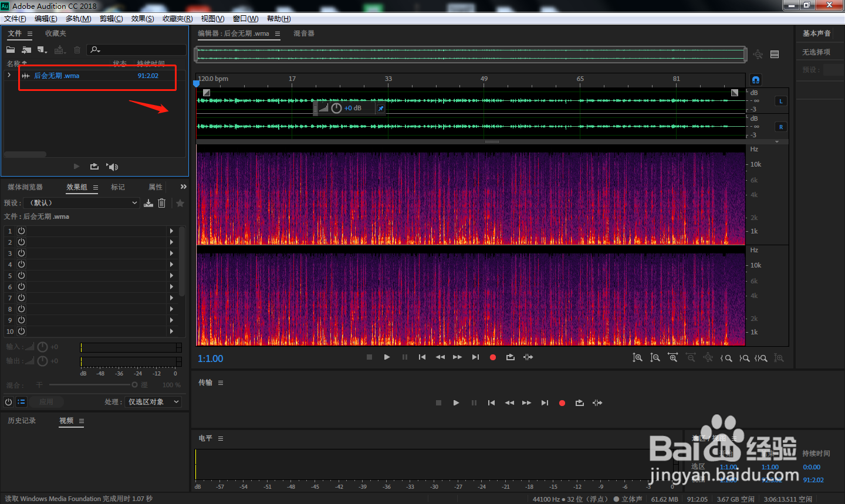The image size is (845, 504).
Task: Click Zoom to Selection icon
Action: click(761, 358)
